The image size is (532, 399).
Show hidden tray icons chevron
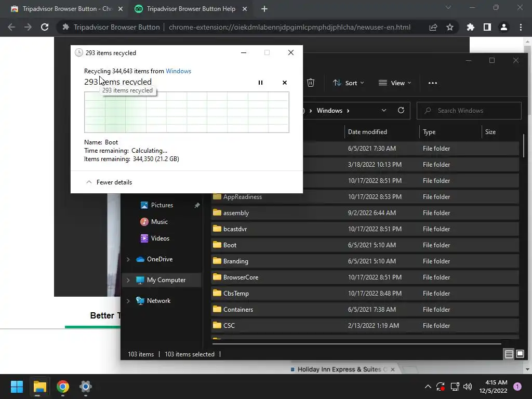click(x=428, y=387)
